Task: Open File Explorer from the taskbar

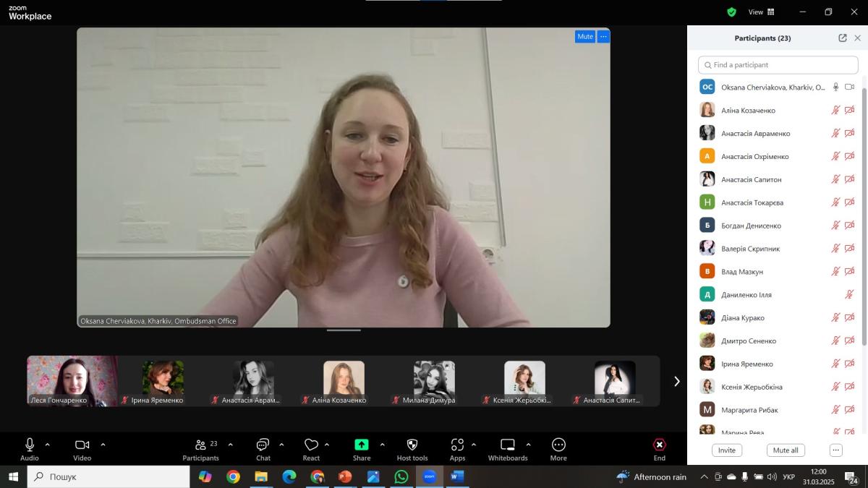Action: [261, 476]
